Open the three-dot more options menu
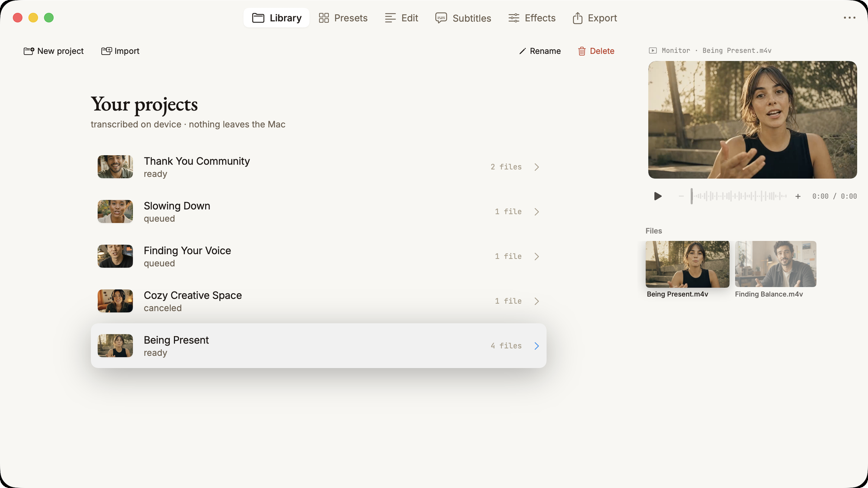 point(849,18)
